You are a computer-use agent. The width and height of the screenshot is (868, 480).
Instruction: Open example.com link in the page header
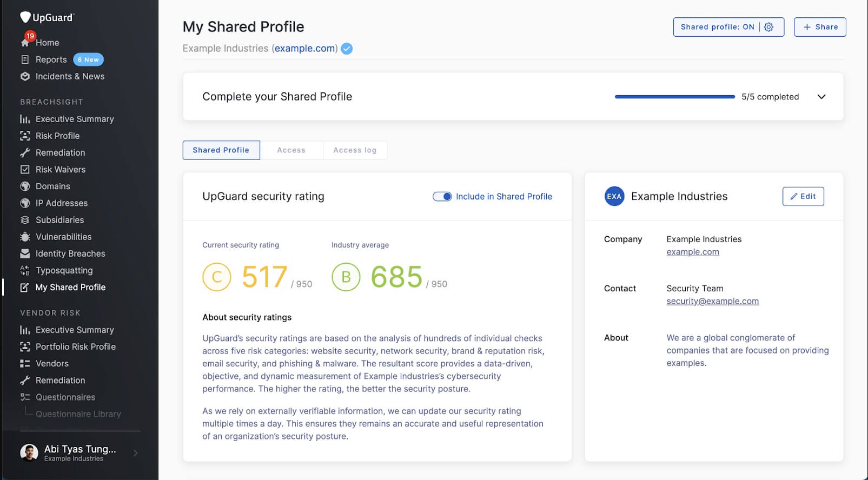305,49
